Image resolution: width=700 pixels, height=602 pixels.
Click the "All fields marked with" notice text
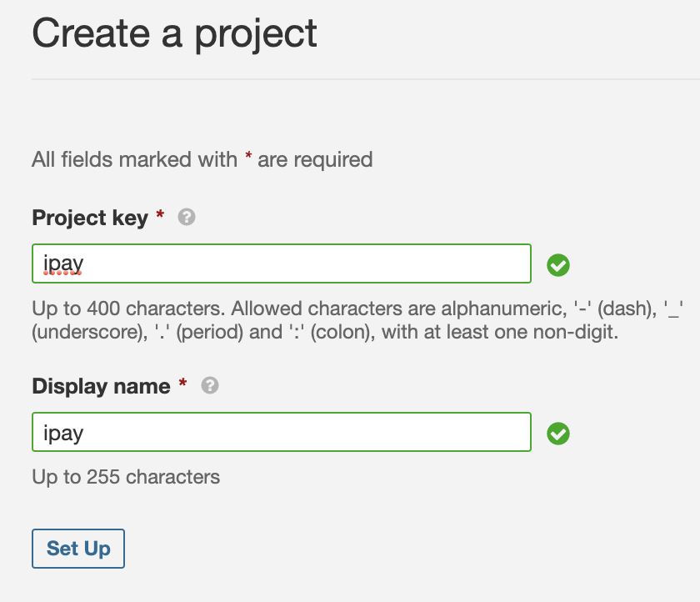click(x=134, y=159)
